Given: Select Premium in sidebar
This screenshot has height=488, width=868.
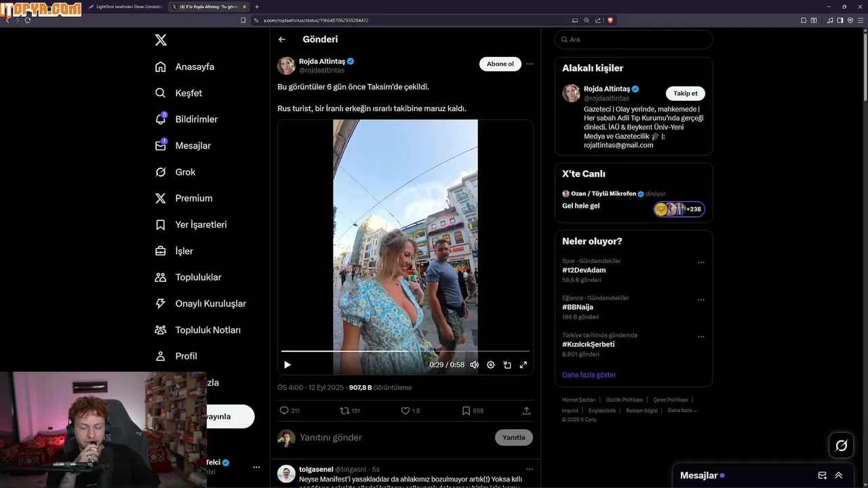Looking at the screenshot, I should [184, 198].
